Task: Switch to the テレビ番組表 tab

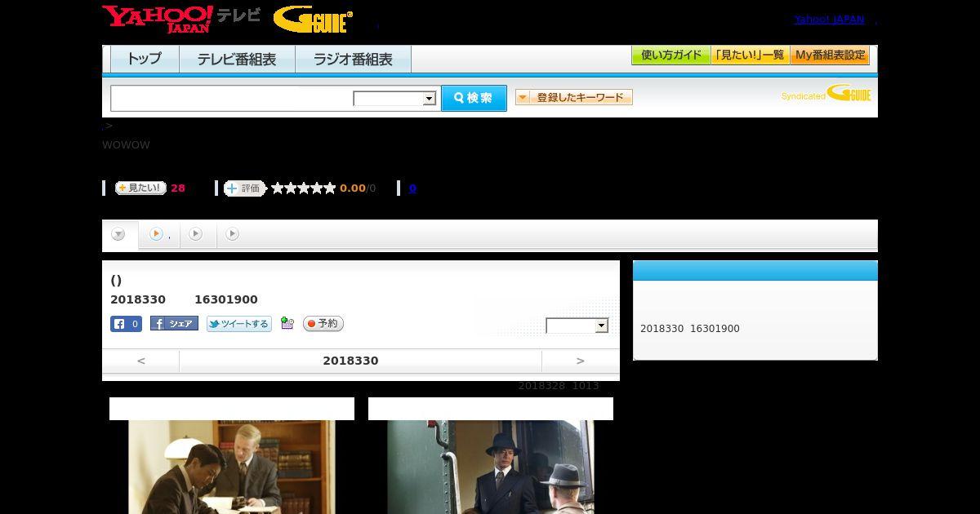Action: [237, 60]
